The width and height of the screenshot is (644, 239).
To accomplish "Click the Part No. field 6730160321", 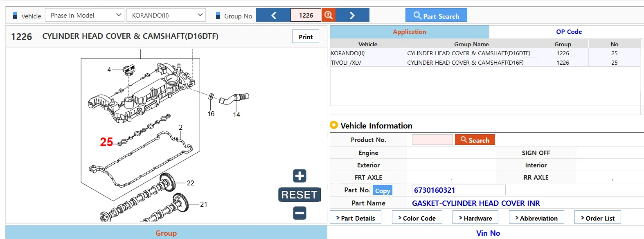I will (459, 190).
